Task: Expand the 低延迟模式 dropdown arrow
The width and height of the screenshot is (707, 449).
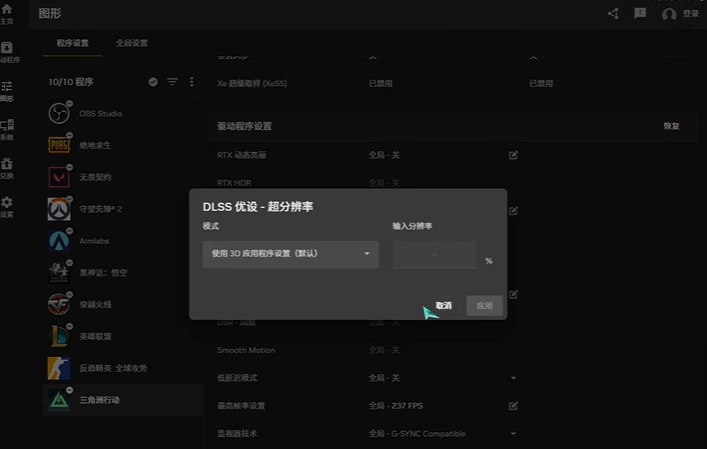Action: click(513, 378)
